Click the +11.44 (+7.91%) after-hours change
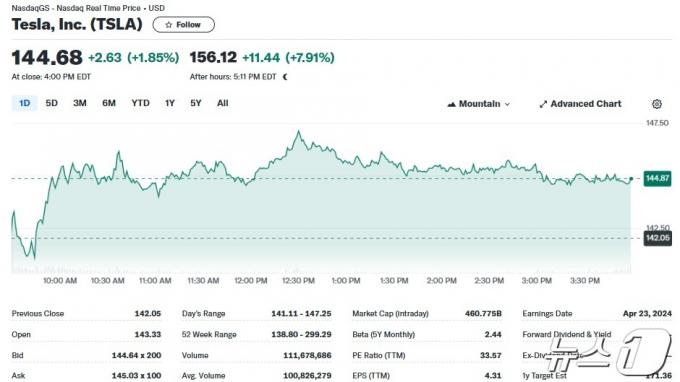 click(288, 57)
